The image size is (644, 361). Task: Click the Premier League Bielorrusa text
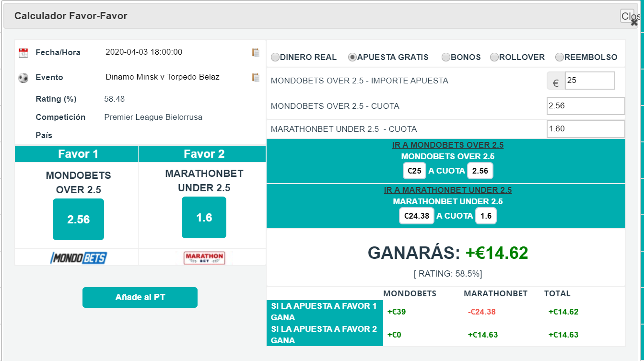(153, 117)
